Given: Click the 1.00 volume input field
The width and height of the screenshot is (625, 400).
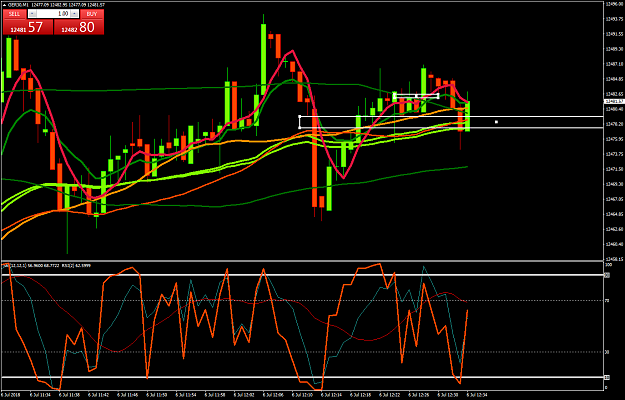Looking at the screenshot, I should pyautogui.click(x=53, y=14).
